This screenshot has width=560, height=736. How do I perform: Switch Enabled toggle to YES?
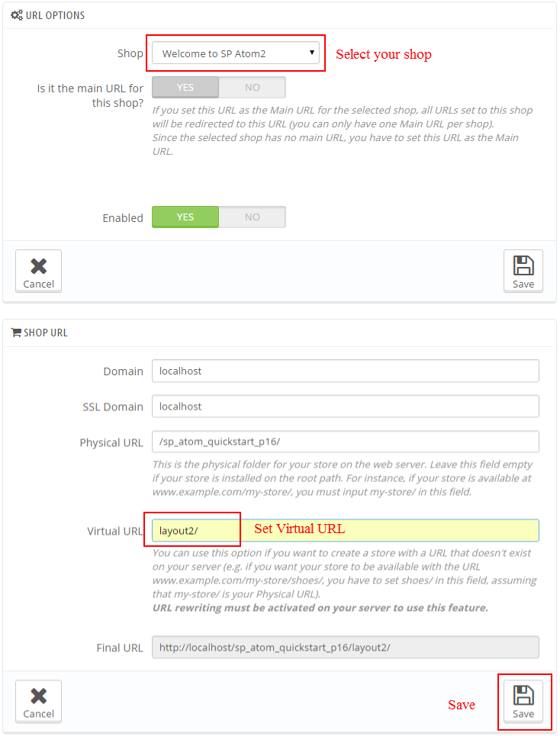click(185, 217)
